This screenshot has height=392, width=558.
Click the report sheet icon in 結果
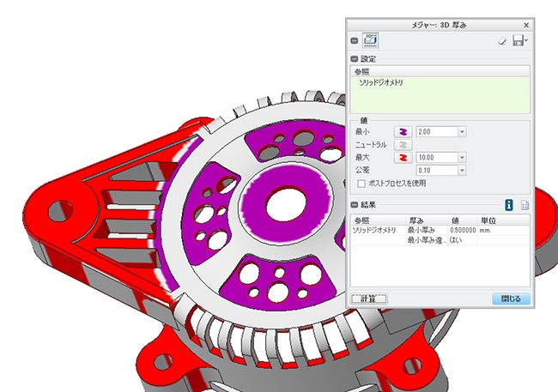[x=524, y=205]
